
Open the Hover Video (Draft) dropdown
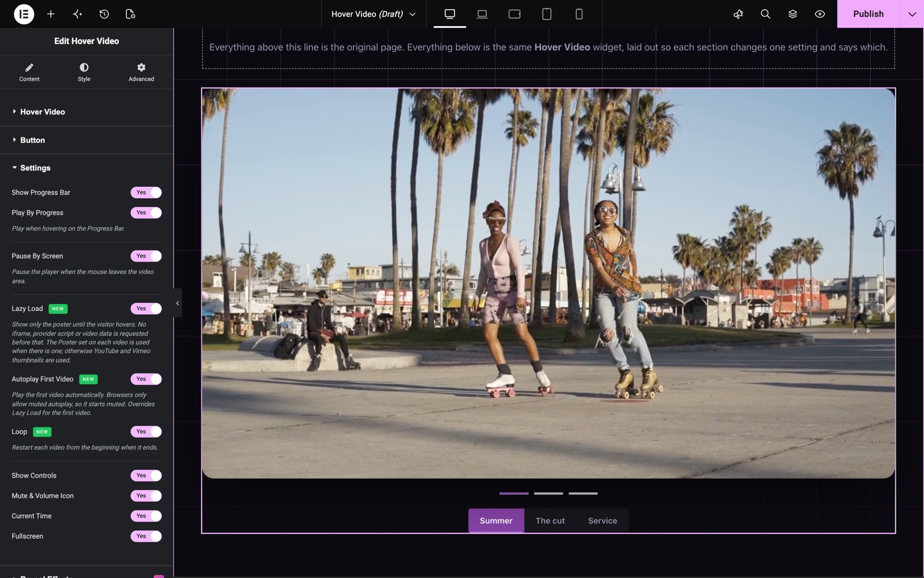click(374, 14)
